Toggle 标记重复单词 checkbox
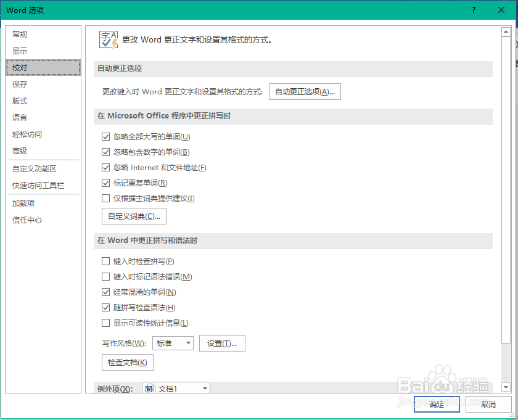518x420 pixels. click(105, 183)
